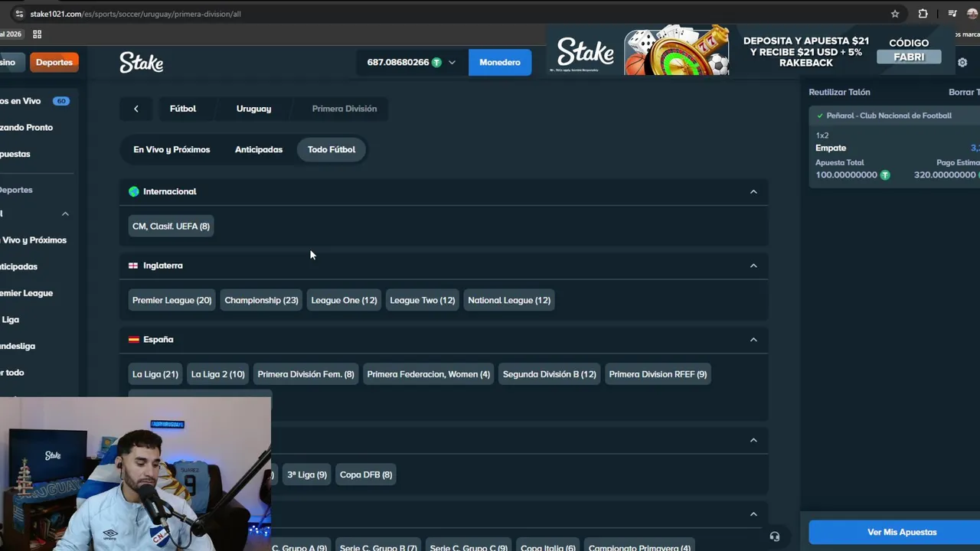Click the España section title
This screenshot has width=980, height=551.
click(158, 339)
